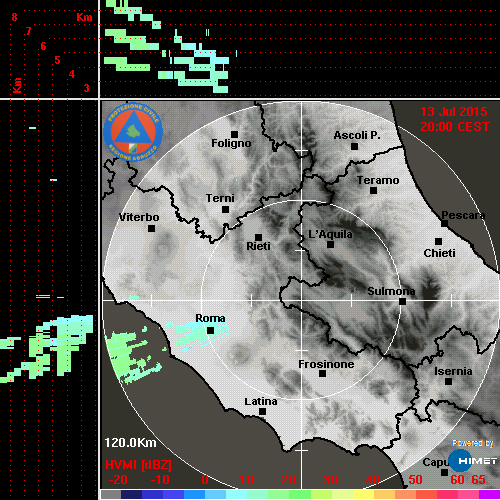
Task: Click the 8 Km altitude label
Action: click(14, 17)
